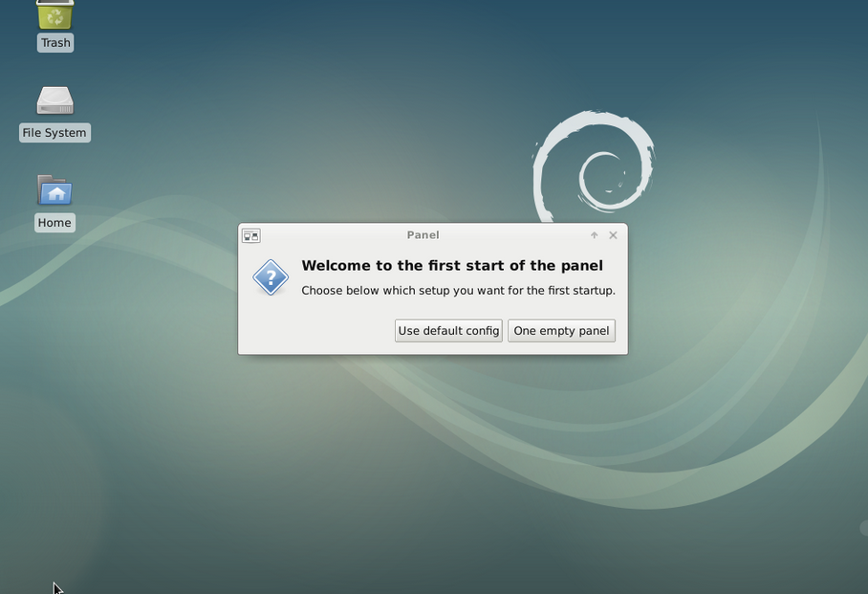
Task: Close the Panel welcome dialog
Action: coord(613,235)
